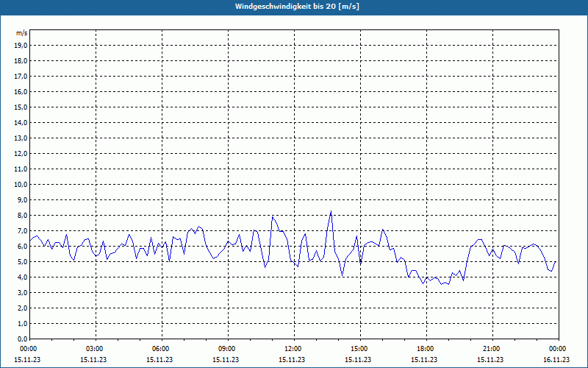Click the '5,0' axis tick label
The image size is (588, 368).
click(x=22, y=262)
